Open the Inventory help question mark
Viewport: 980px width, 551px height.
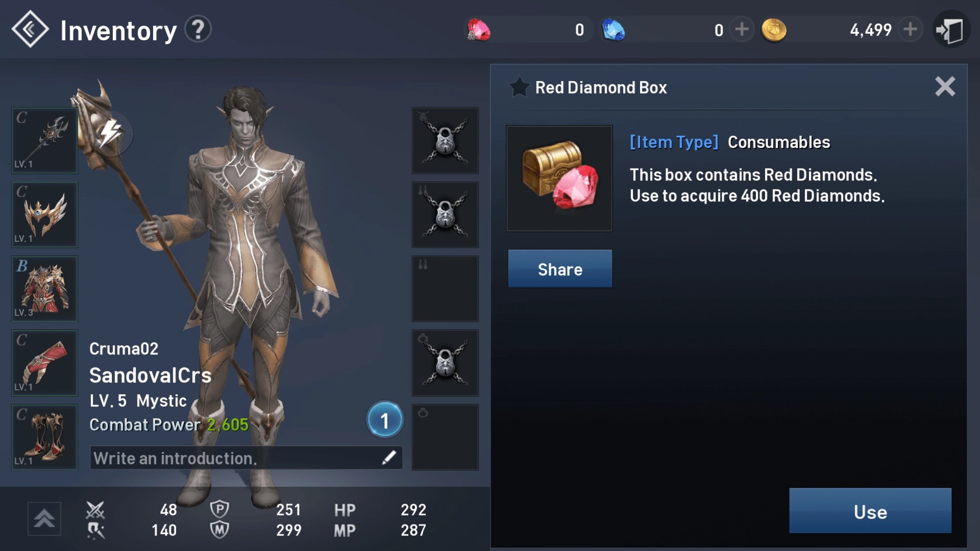point(198,29)
